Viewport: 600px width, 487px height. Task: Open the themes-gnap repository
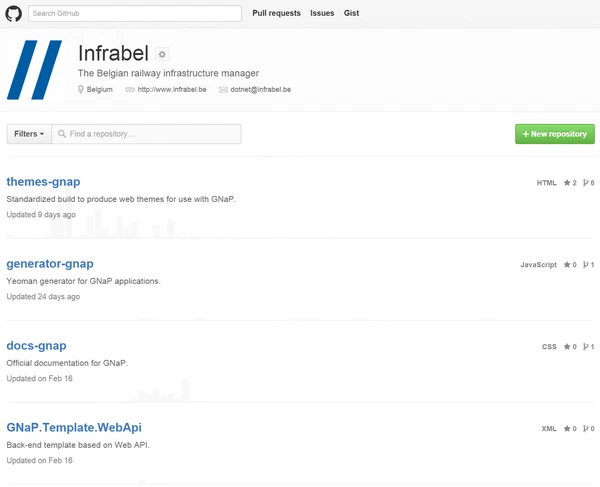43,182
